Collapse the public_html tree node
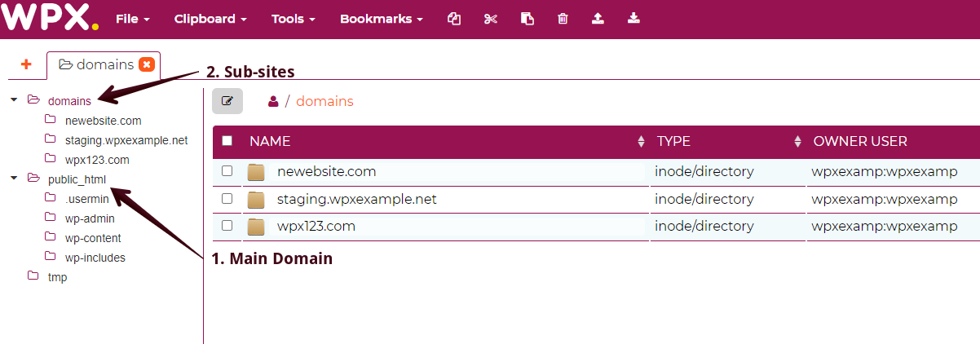Screen dimensions: 980x344 point(14,179)
